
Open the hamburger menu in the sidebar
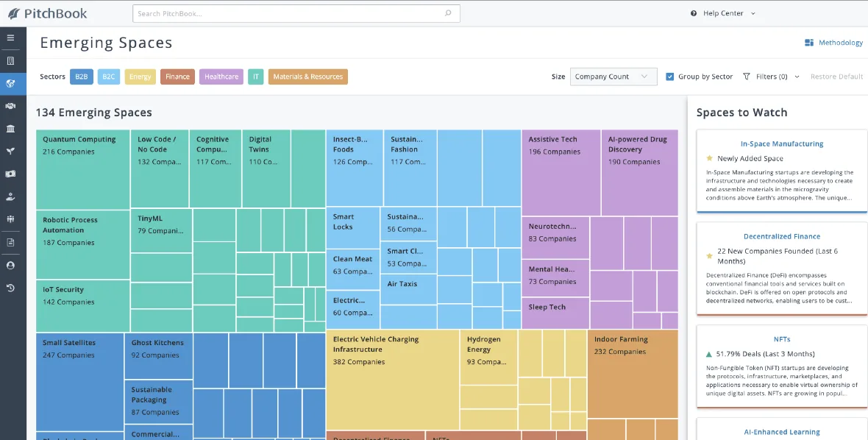pos(10,38)
